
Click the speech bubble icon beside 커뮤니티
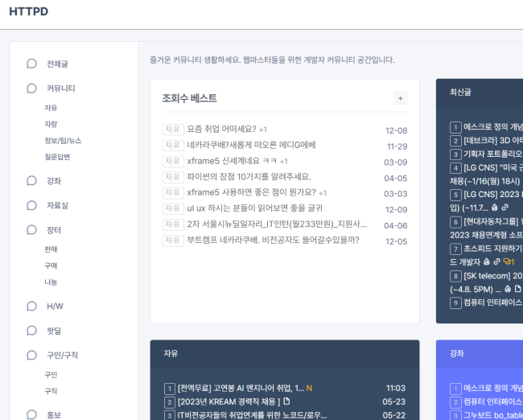(x=32, y=89)
